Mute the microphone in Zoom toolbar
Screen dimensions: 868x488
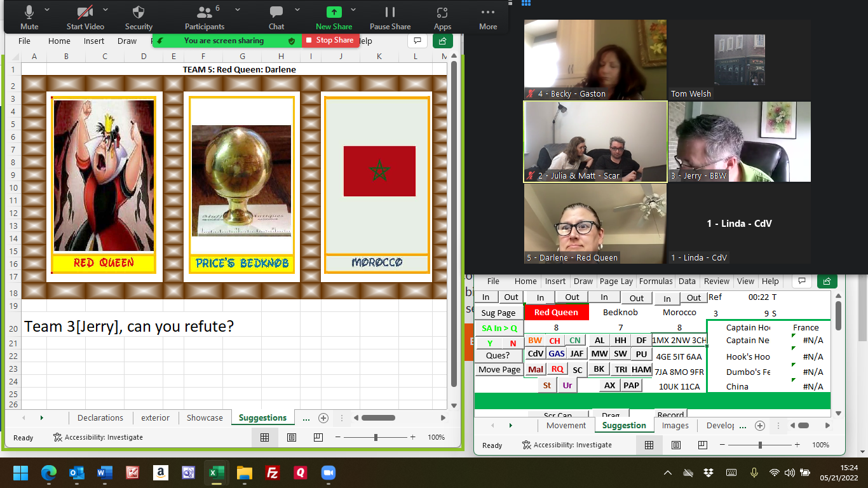click(29, 18)
